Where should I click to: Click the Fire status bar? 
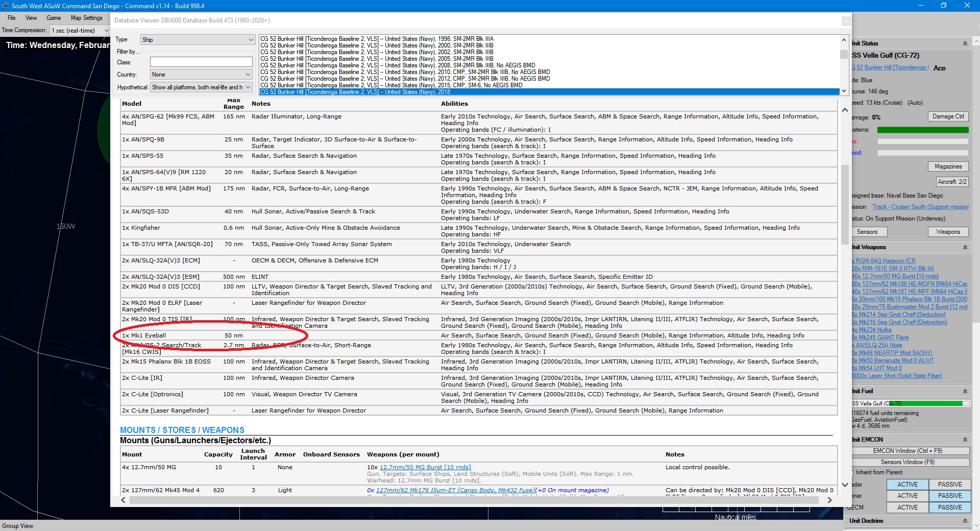(x=922, y=141)
